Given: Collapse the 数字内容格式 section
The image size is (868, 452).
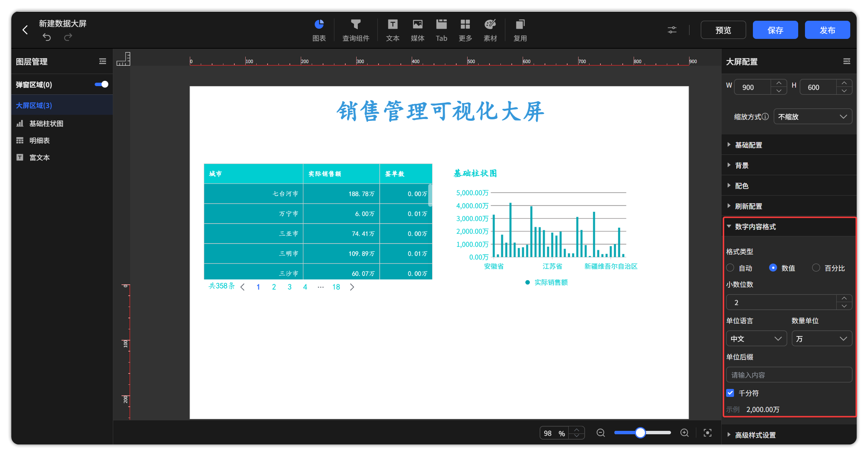Looking at the screenshot, I should [x=789, y=227].
